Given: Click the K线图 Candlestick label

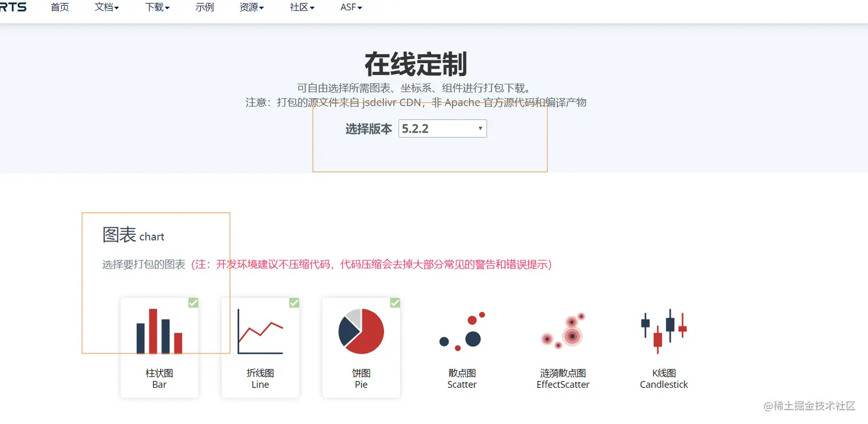Looking at the screenshot, I should [x=664, y=379].
